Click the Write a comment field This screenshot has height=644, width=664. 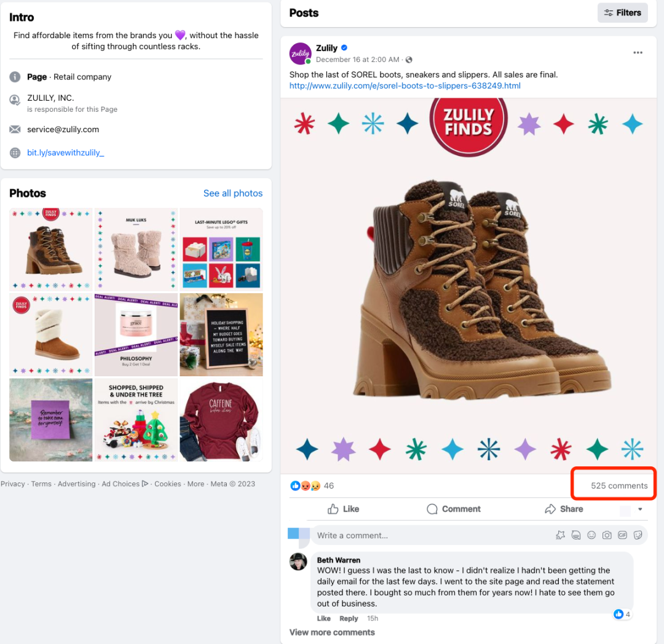430,535
